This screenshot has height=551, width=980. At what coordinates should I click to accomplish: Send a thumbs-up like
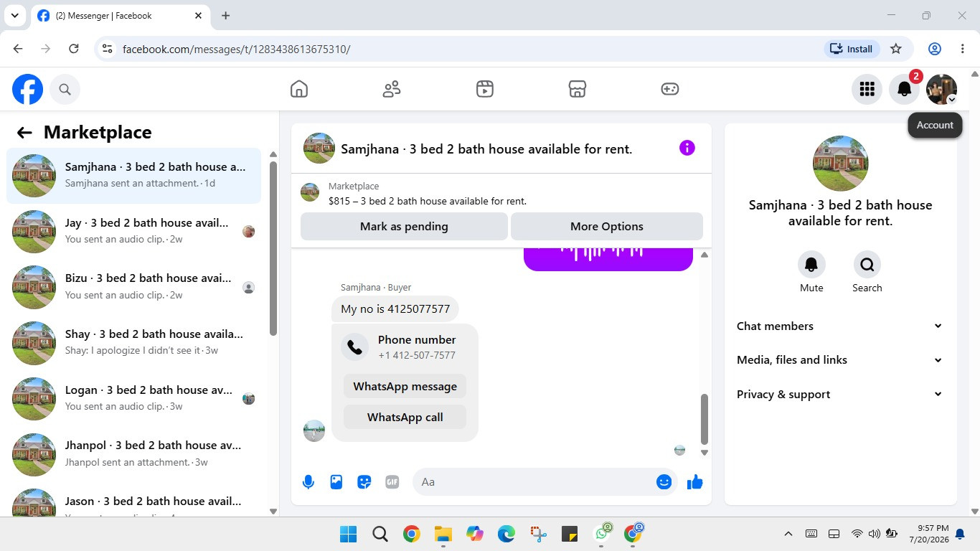694,482
